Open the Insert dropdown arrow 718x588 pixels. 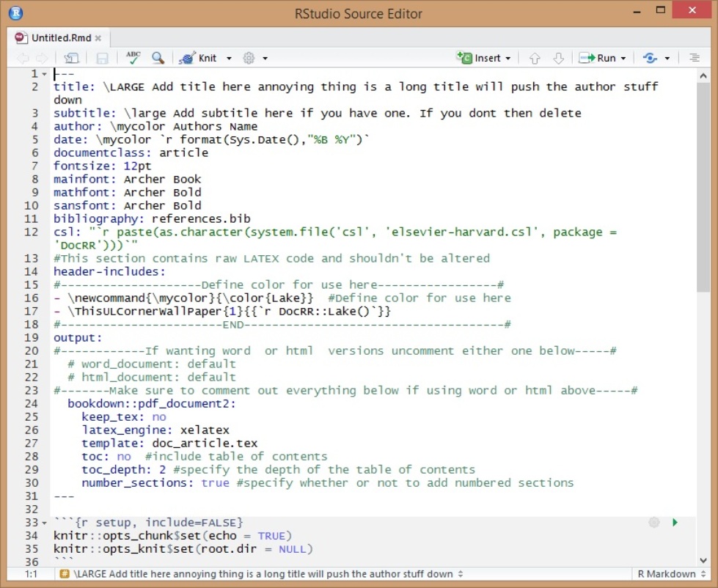click(508, 59)
